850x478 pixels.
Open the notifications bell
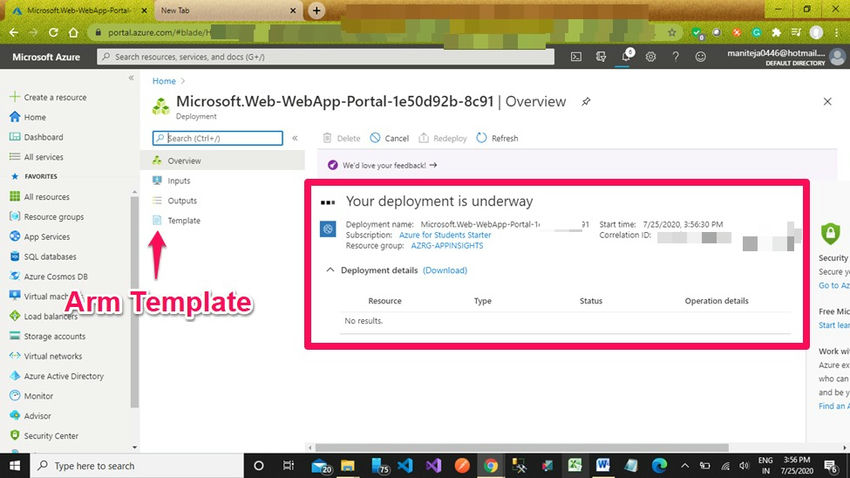point(626,56)
